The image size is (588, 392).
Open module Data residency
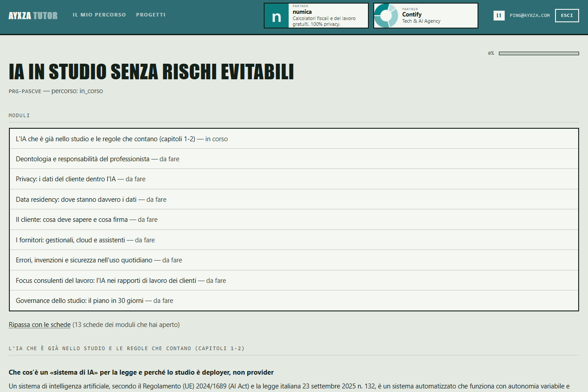coord(294,200)
